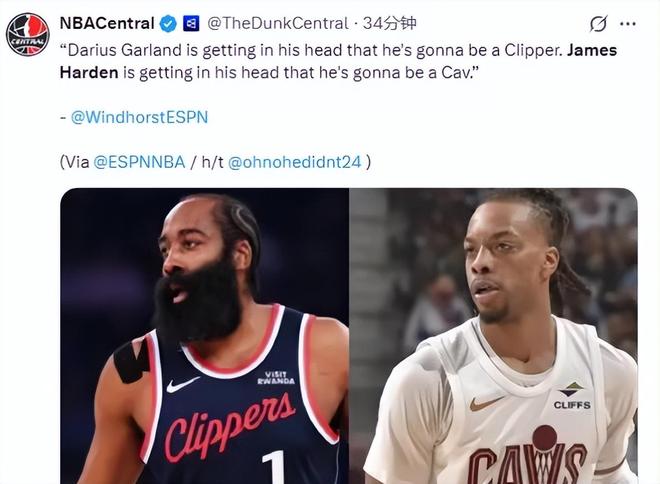
Task: Click the Visit Rwanda patch on the navy jersey
Action: (x=276, y=378)
